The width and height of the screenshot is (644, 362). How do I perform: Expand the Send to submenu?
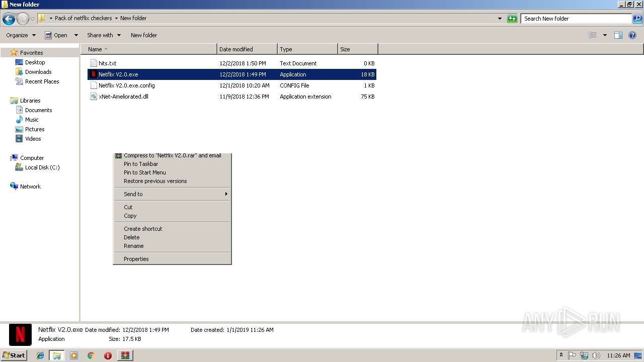point(172,194)
